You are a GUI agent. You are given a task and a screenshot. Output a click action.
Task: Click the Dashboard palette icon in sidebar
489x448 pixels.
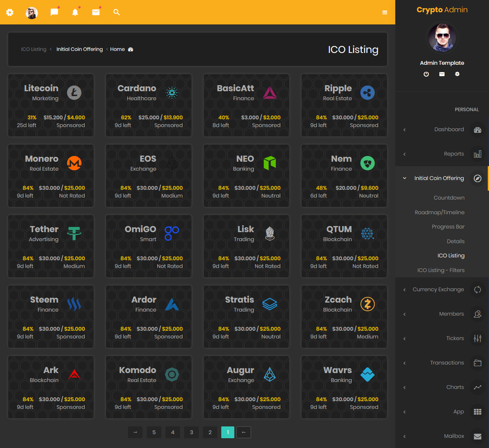click(478, 130)
